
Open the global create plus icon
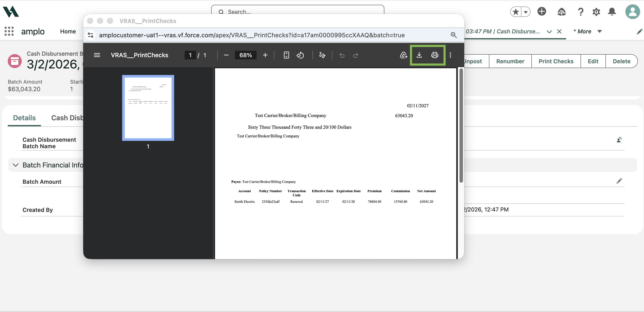(542, 11)
